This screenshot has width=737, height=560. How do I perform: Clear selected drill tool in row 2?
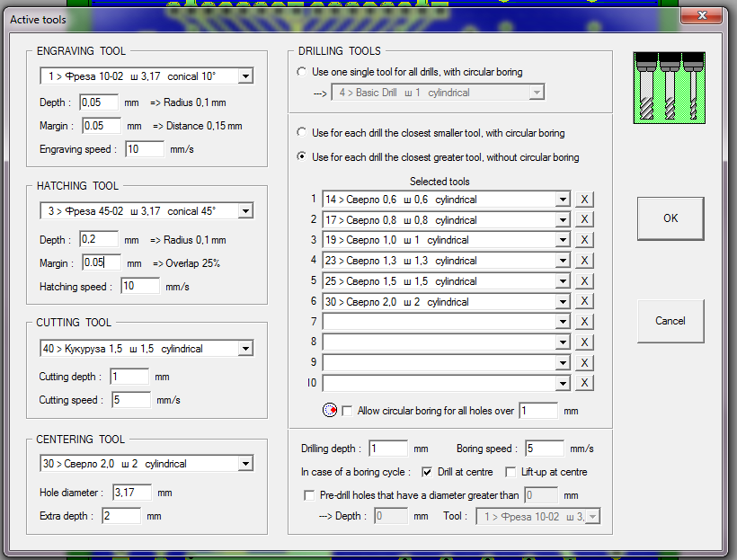point(584,219)
